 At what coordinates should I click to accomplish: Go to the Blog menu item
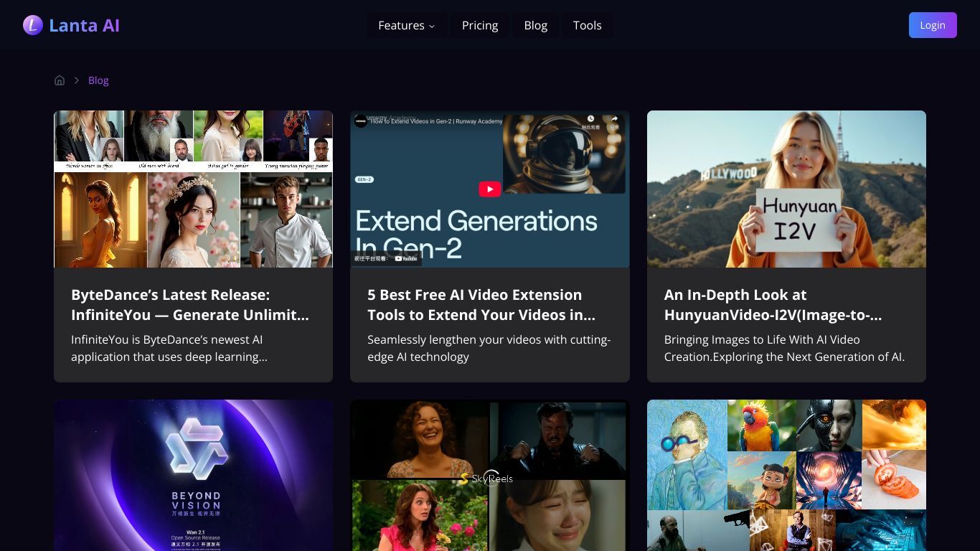(536, 25)
